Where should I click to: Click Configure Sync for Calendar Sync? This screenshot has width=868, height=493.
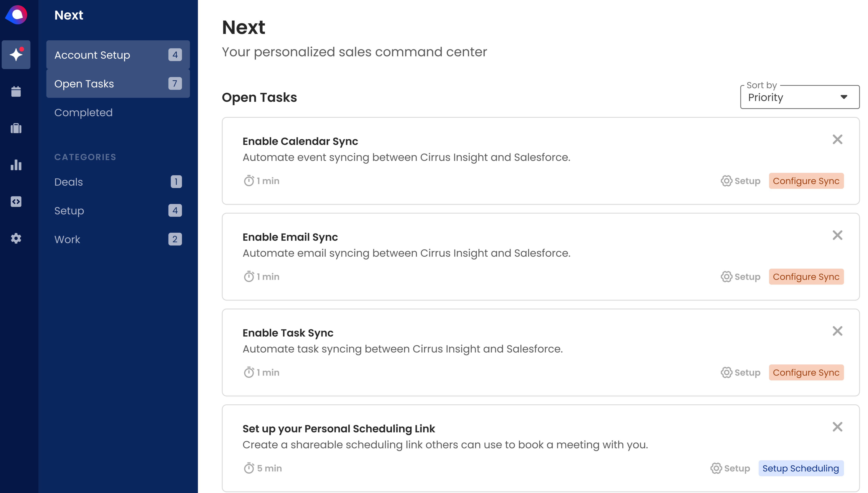(806, 181)
